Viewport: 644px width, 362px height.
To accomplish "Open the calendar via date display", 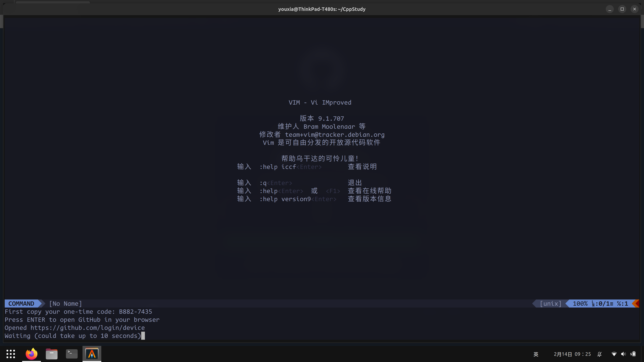I will [x=572, y=354].
